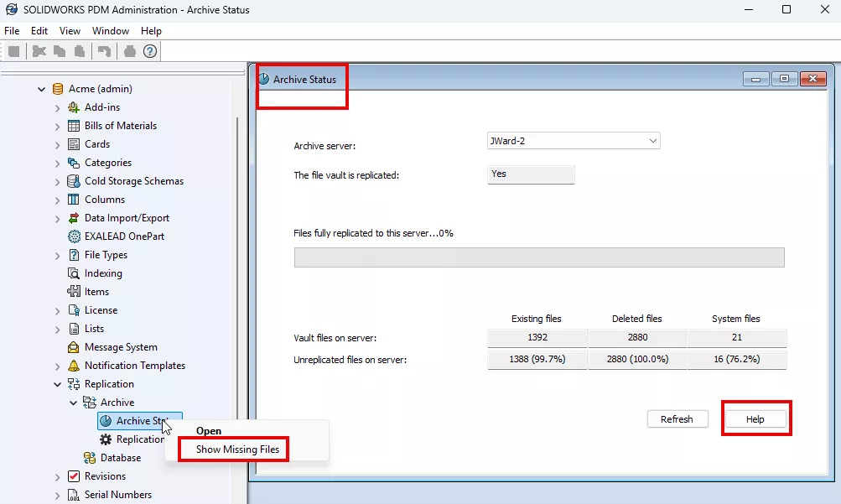The image size is (841, 504).
Task: Click the Acme vault database icon
Action: click(x=57, y=89)
